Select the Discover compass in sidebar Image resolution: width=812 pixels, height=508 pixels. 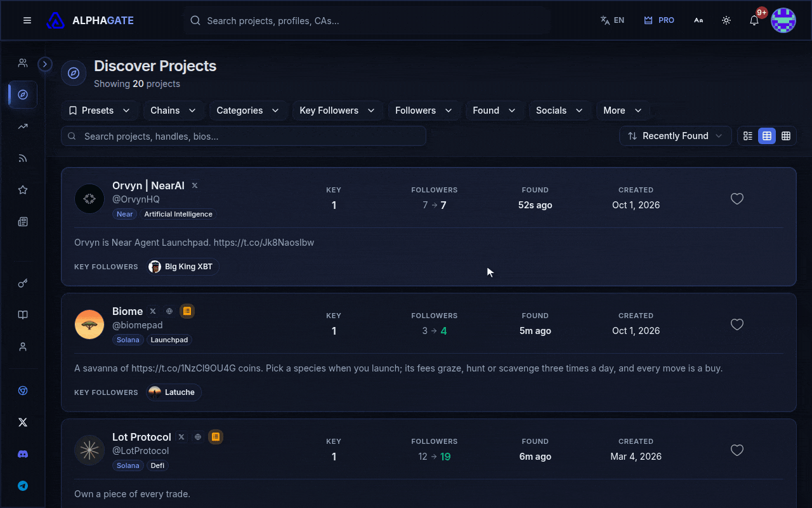click(23, 95)
